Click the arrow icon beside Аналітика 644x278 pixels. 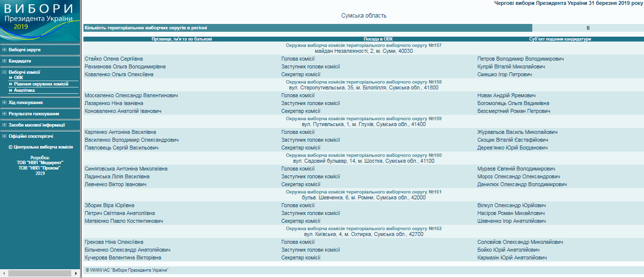11,90
